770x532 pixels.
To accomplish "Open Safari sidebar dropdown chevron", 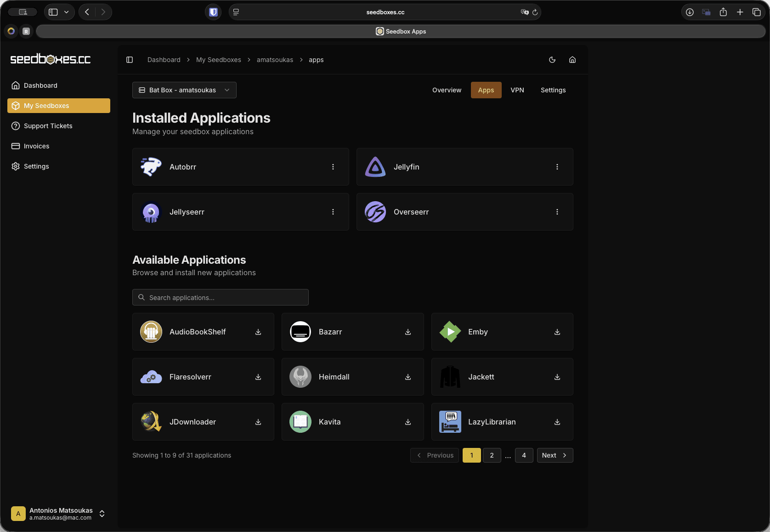I will 67,12.
